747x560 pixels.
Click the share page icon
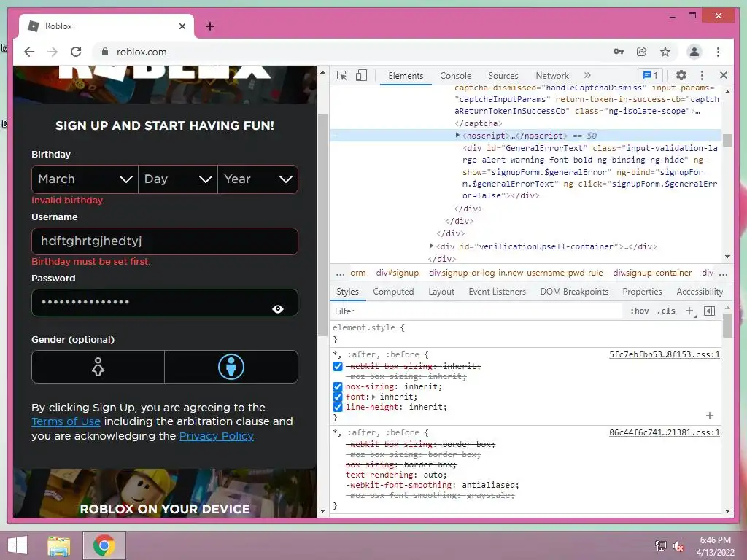coord(642,52)
